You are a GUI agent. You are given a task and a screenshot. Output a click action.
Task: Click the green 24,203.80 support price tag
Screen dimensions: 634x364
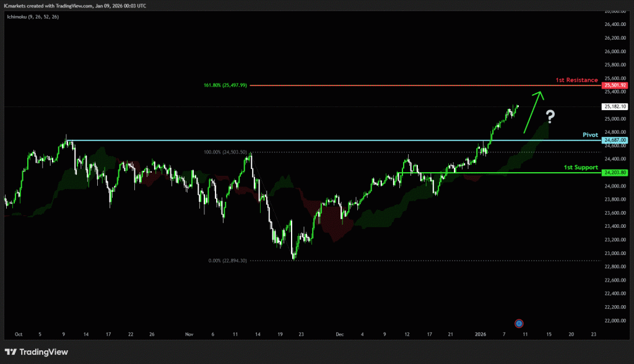coord(616,173)
